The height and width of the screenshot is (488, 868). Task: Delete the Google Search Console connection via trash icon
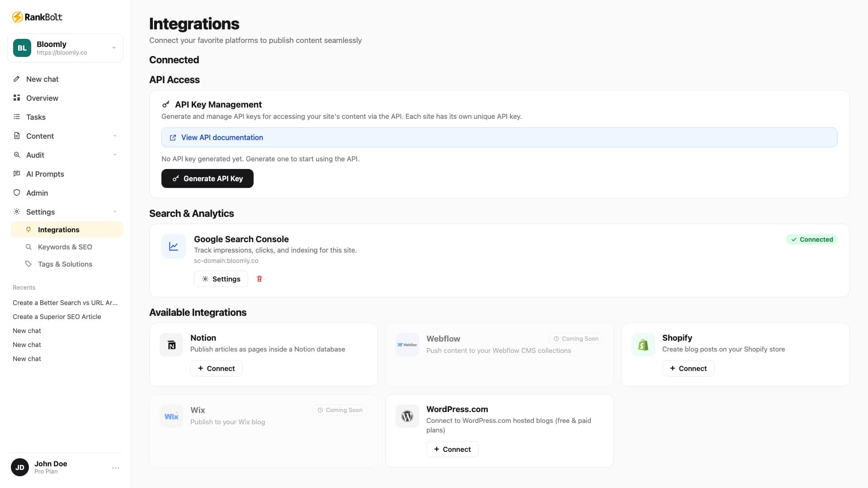pyautogui.click(x=259, y=279)
